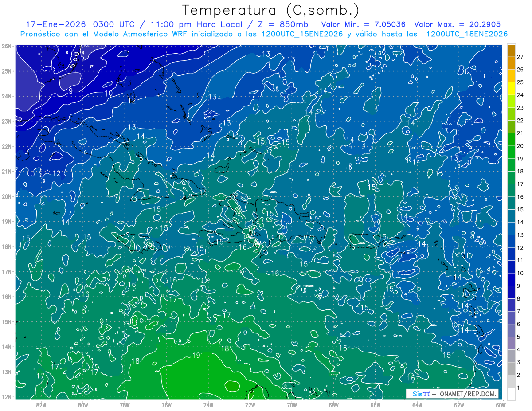Click the '78W' longitude axis label
The width and height of the screenshot is (532, 411).
[125, 404]
